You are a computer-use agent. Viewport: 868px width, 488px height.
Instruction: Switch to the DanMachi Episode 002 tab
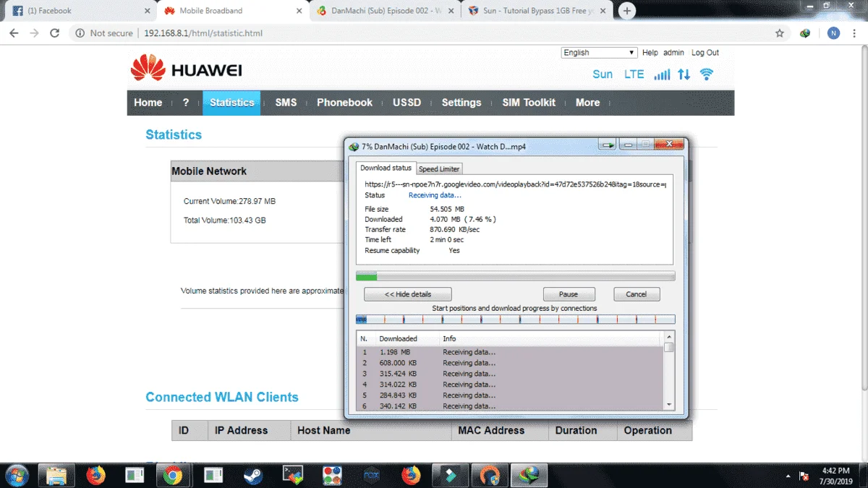coord(387,11)
